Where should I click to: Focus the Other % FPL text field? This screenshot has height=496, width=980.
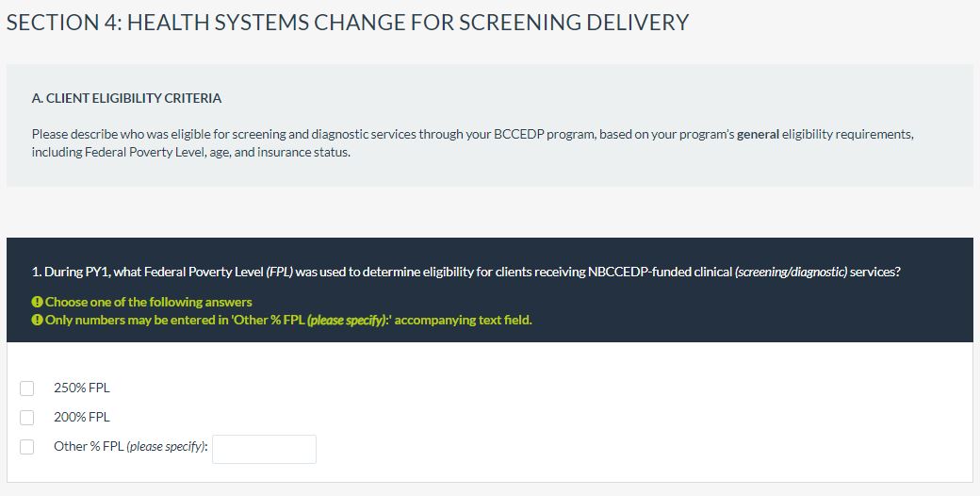pos(264,449)
